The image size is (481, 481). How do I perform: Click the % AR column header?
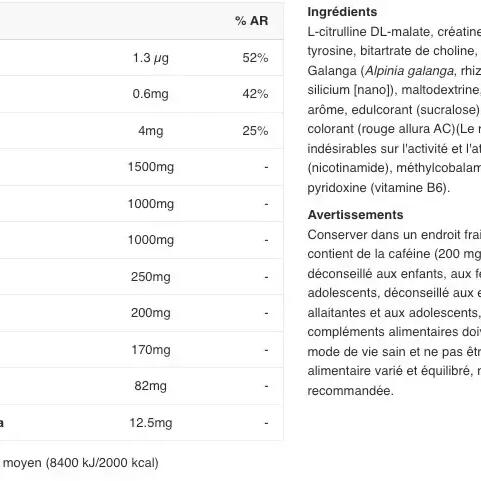251,21
